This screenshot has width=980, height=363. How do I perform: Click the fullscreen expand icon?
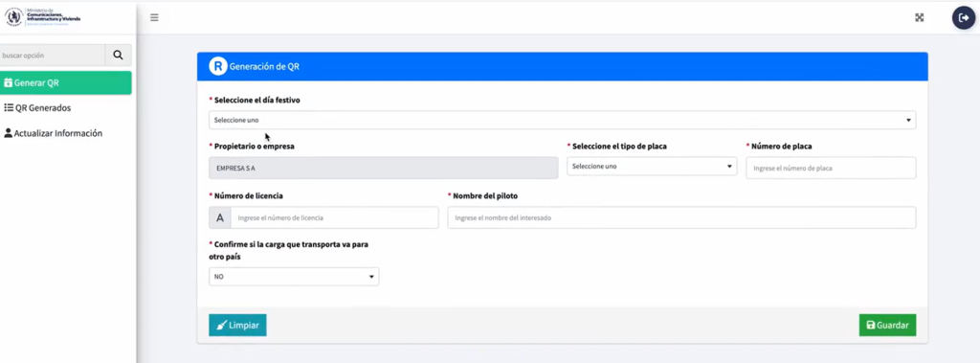[920, 17]
